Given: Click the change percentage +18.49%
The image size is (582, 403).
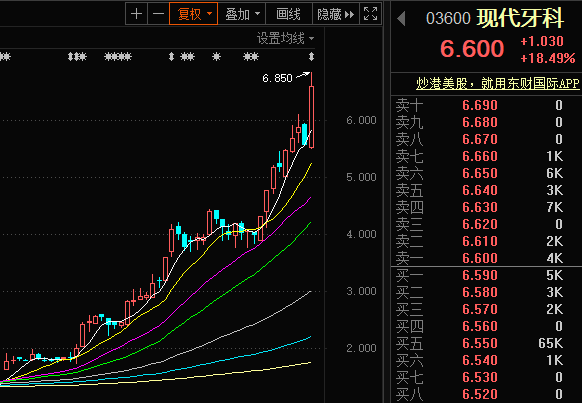Looking at the screenshot, I should coord(547,58).
